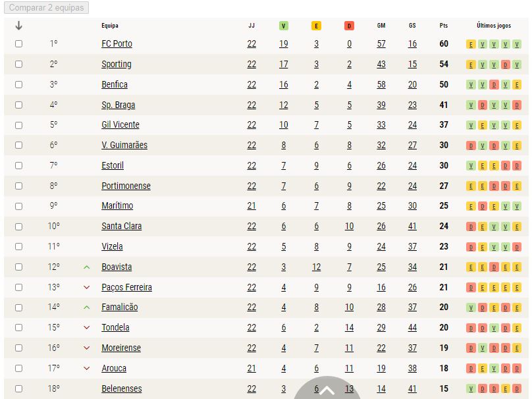Click the Pts column header

(444, 26)
